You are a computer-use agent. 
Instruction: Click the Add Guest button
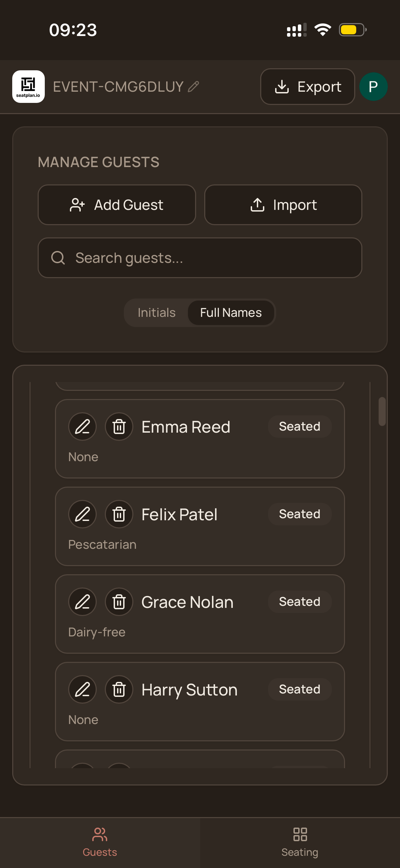coord(117,205)
